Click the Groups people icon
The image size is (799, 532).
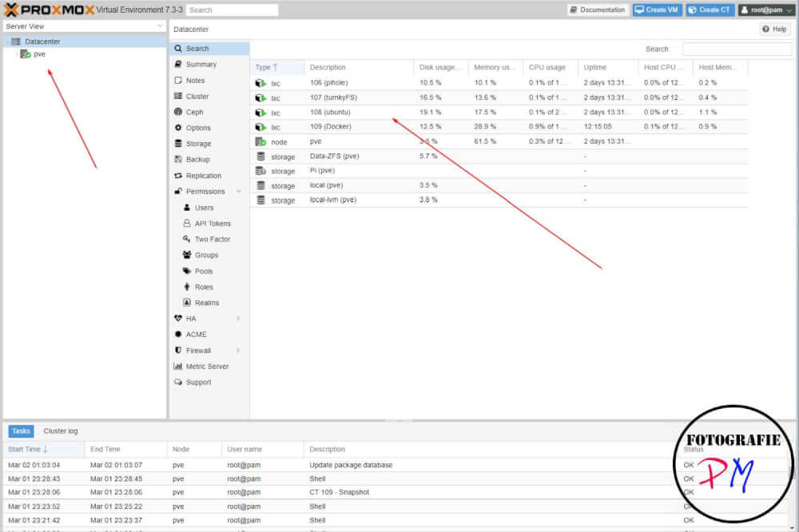coord(186,256)
